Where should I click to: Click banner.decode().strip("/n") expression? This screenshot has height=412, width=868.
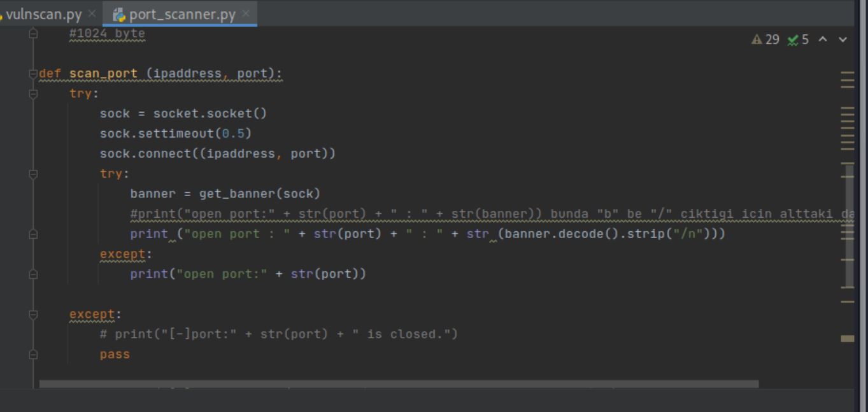pyautogui.click(x=611, y=234)
